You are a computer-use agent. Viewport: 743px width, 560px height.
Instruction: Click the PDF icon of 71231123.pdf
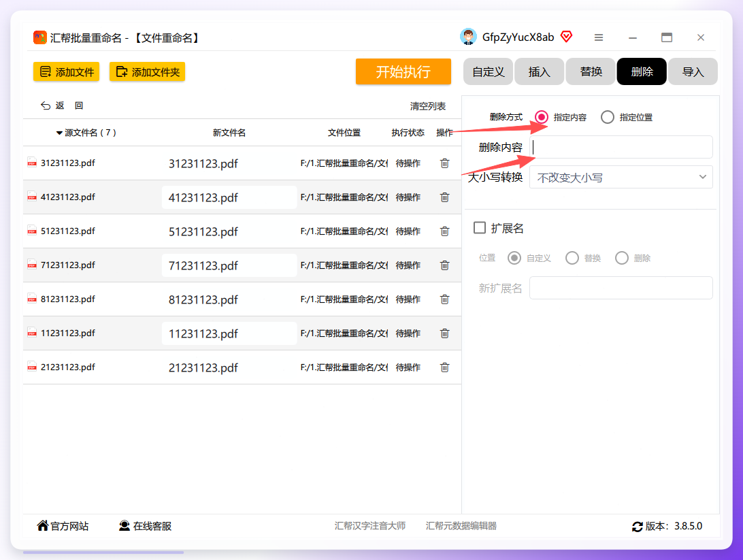(x=32, y=265)
